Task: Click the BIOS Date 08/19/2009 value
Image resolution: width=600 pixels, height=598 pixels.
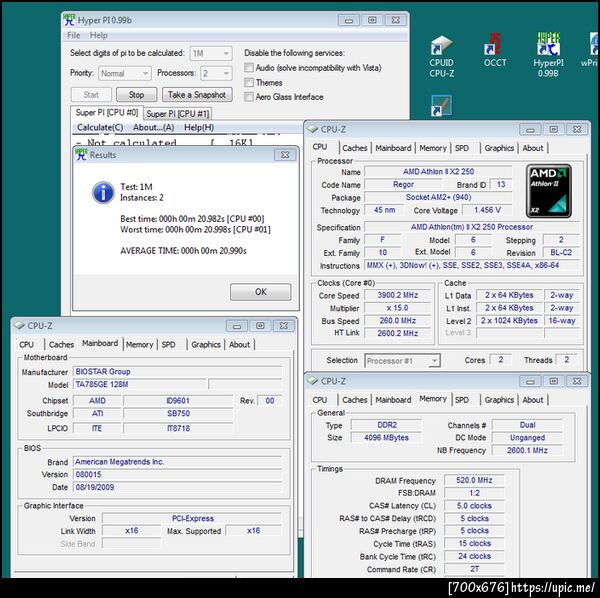Action: pyautogui.click(x=178, y=487)
